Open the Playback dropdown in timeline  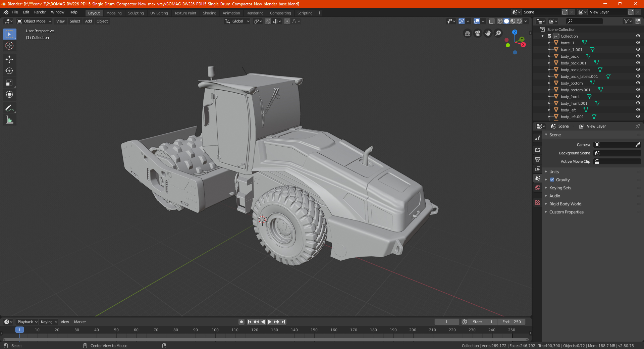pyautogui.click(x=27, y=322)
